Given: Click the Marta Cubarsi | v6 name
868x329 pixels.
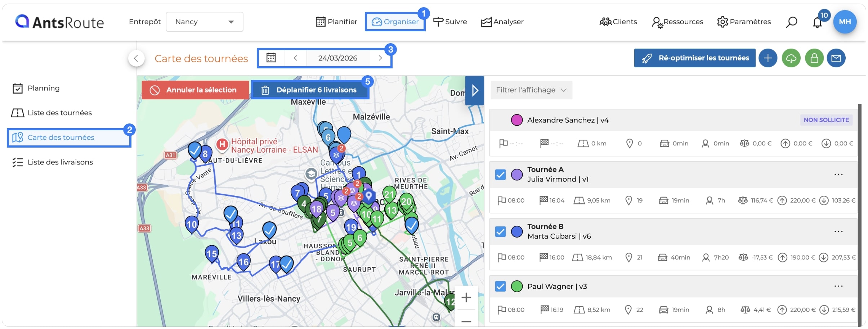Looking at the screenshot, I should (559, 236).
